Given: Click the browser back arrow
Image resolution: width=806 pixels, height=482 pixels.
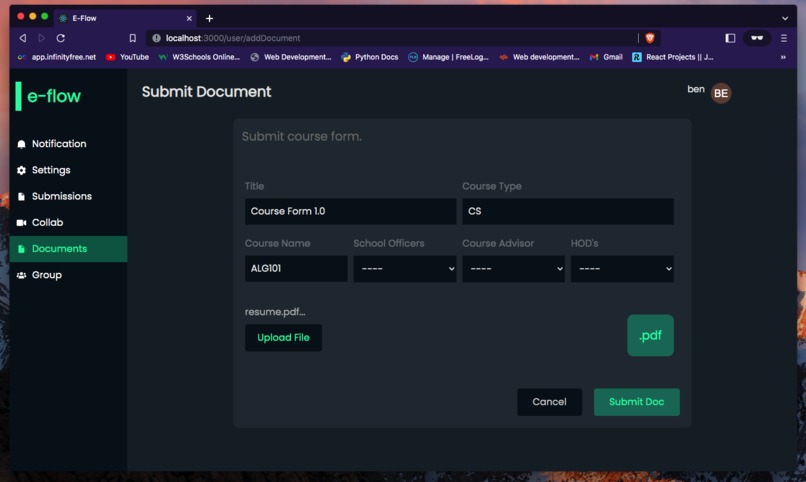Looking at the screenshot, I should [23, 38].
